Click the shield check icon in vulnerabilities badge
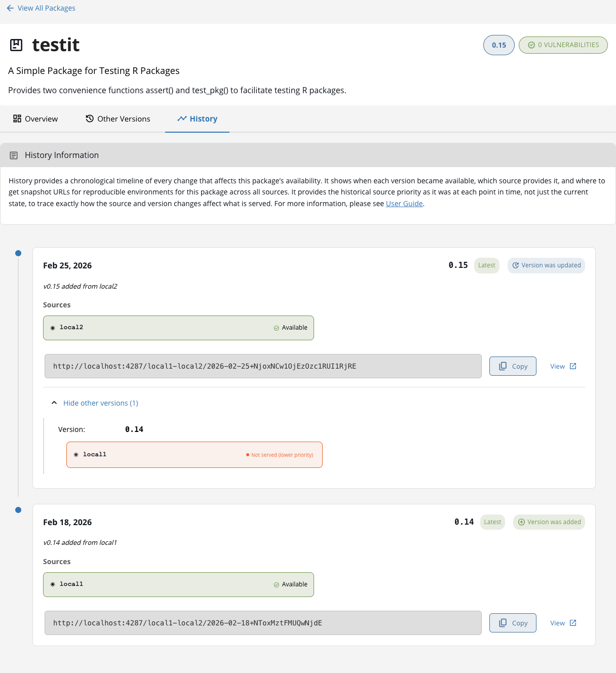This screenshot has height=673, width=616. point(531,45)
